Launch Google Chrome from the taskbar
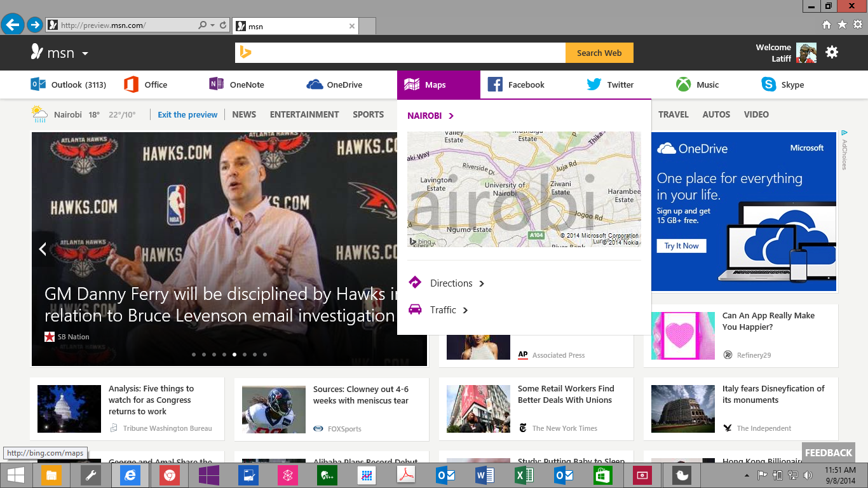This screenshot has height=488, width=868. click(169, 475)
